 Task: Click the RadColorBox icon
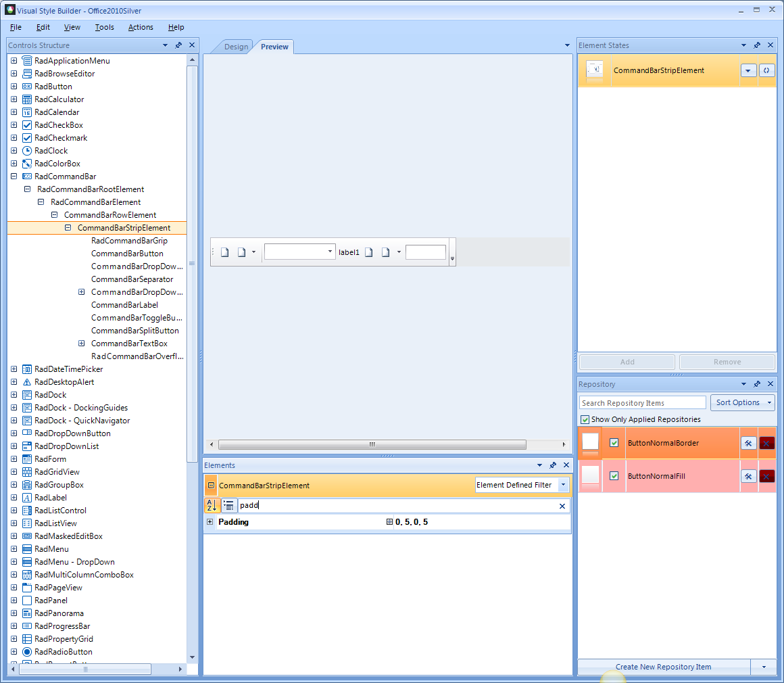tap(27, 164)
